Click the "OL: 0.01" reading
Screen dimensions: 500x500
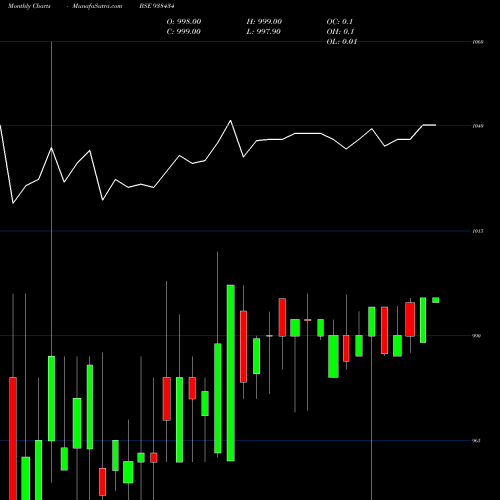[342, 42]
